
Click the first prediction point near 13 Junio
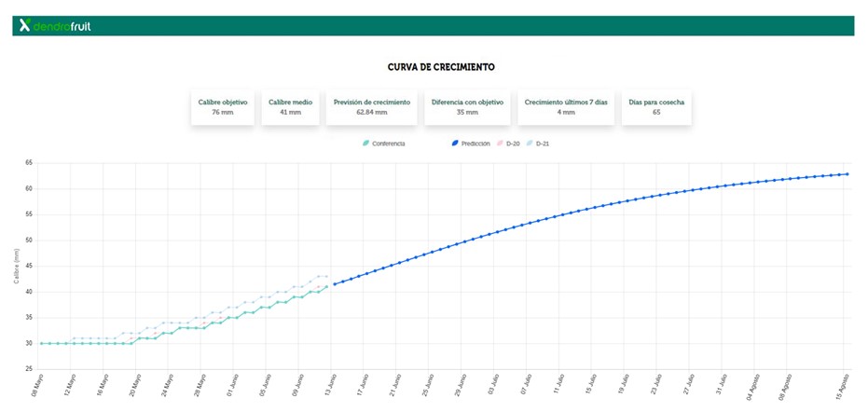(335, 284)
